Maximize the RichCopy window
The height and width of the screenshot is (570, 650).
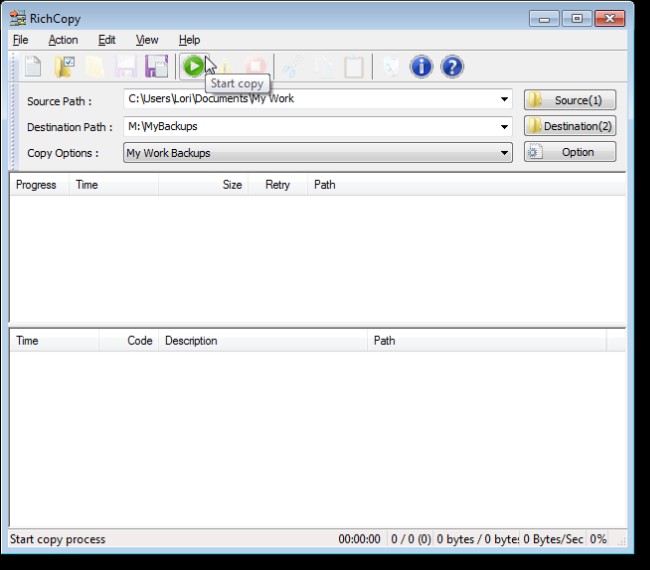click(x=577, y=19)
